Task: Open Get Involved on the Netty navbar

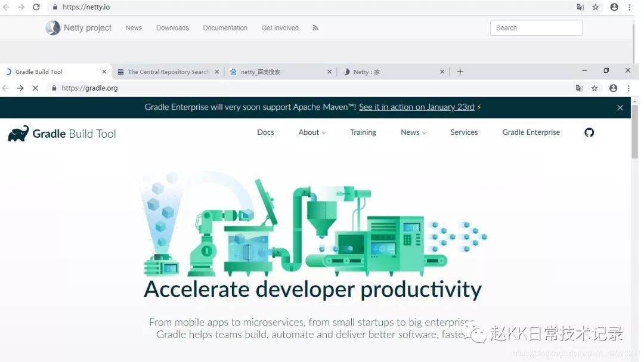Action: [x=280, y=28]
